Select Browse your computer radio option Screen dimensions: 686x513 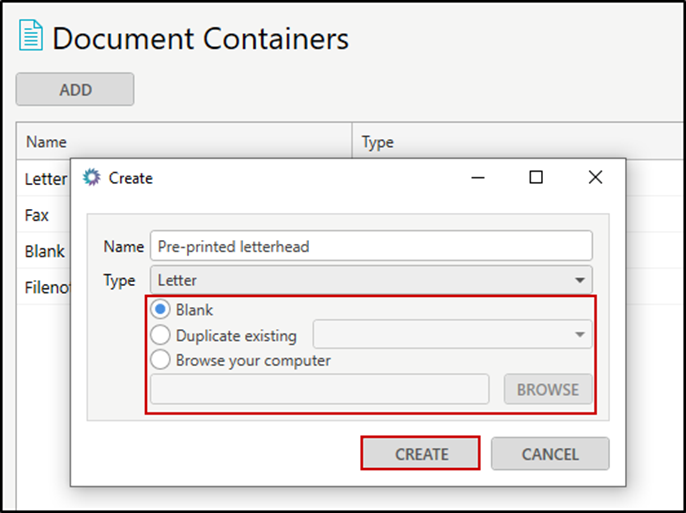pos(160,360)
